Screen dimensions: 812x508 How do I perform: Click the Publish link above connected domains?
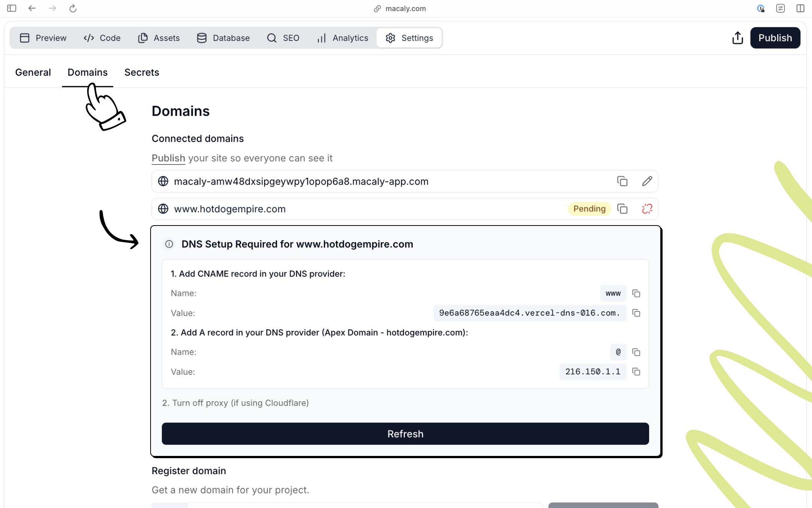coord(168,158)
